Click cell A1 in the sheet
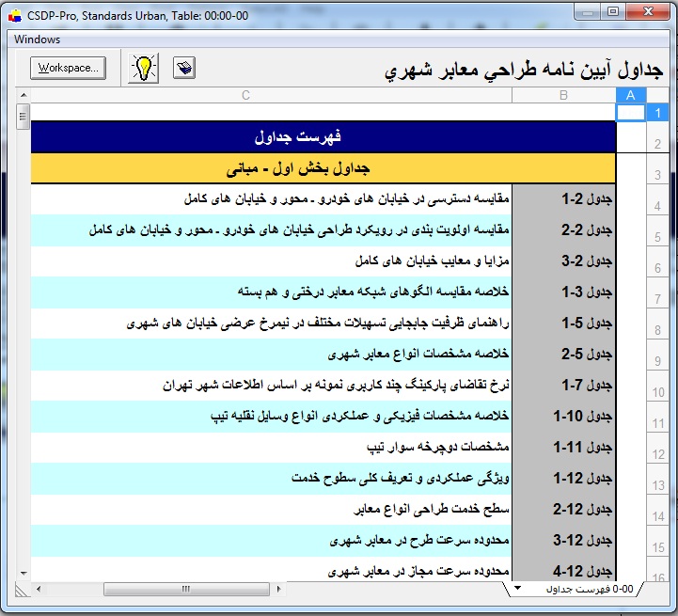 point(631,113)
